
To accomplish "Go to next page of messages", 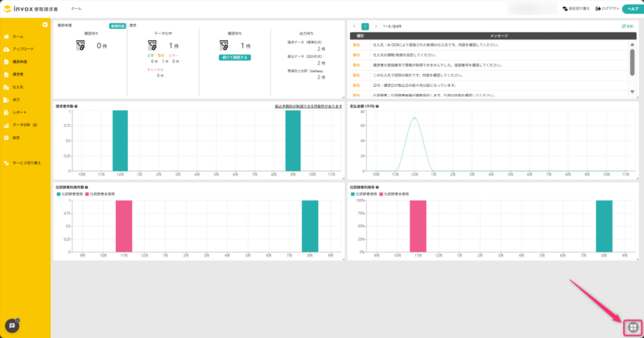I will pos(375,27).
